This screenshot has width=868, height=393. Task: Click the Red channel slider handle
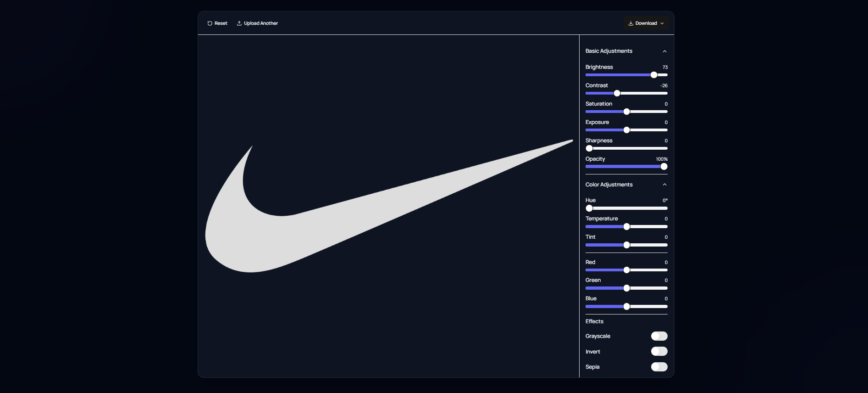pyautogui.click(x=627, y=270)
